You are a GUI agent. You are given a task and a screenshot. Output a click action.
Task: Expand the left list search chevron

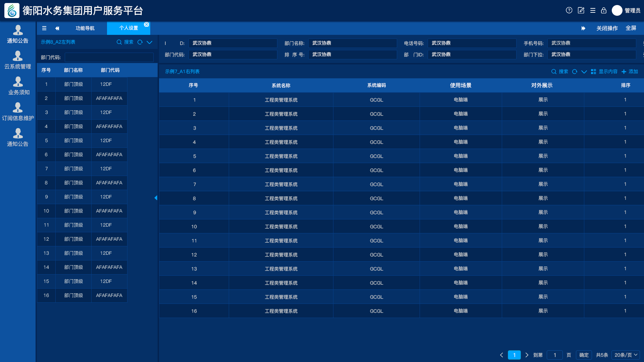pos(150,42)
